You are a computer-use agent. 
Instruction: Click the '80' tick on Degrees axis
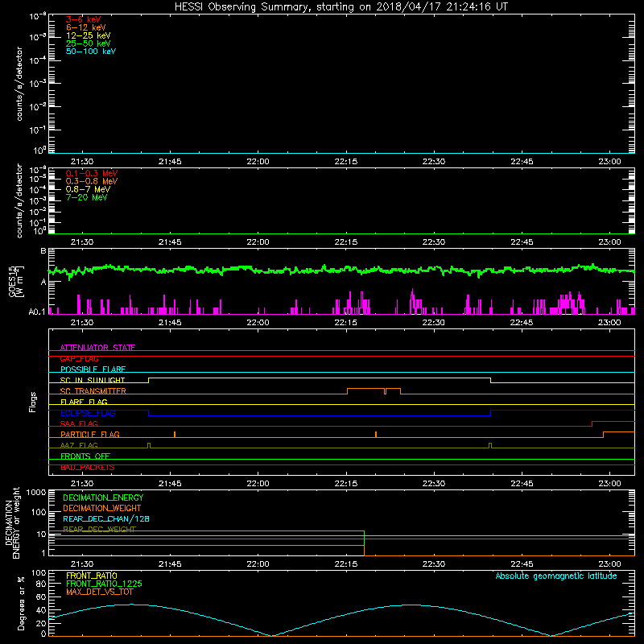41,584
